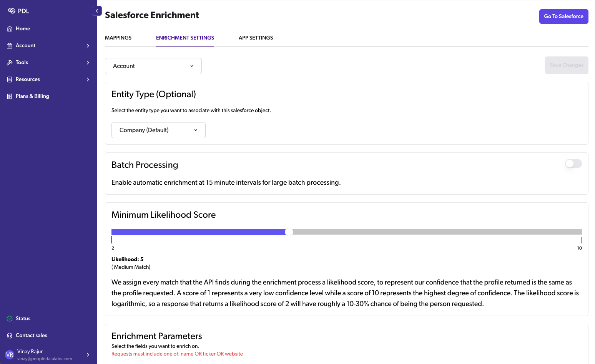
Task: Click the VR user avatar
Action: [10, 355]
